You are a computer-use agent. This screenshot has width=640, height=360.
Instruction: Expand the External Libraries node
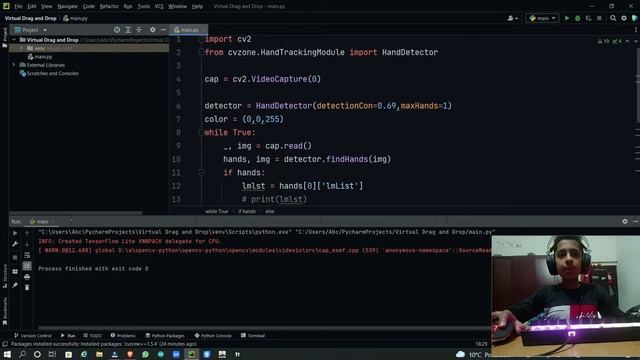(14, 65)
